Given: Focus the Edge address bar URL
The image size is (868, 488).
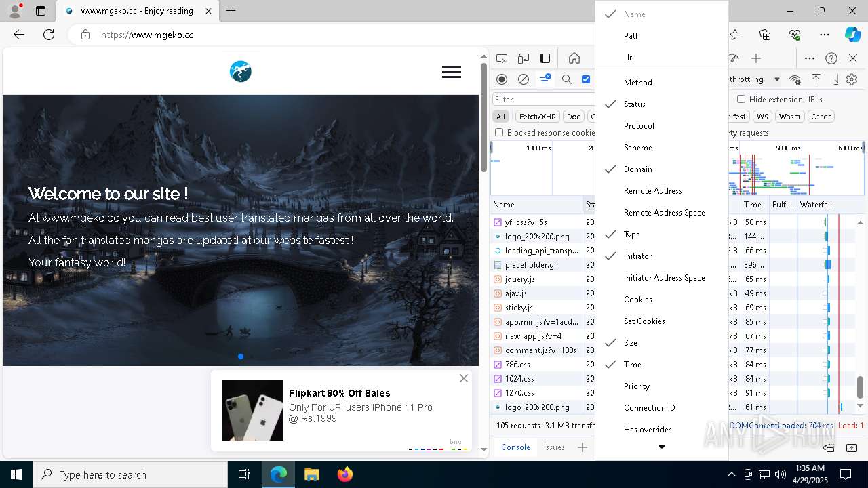Looking at the screenshot, I should pyautogui.click(x=147, y=35).
